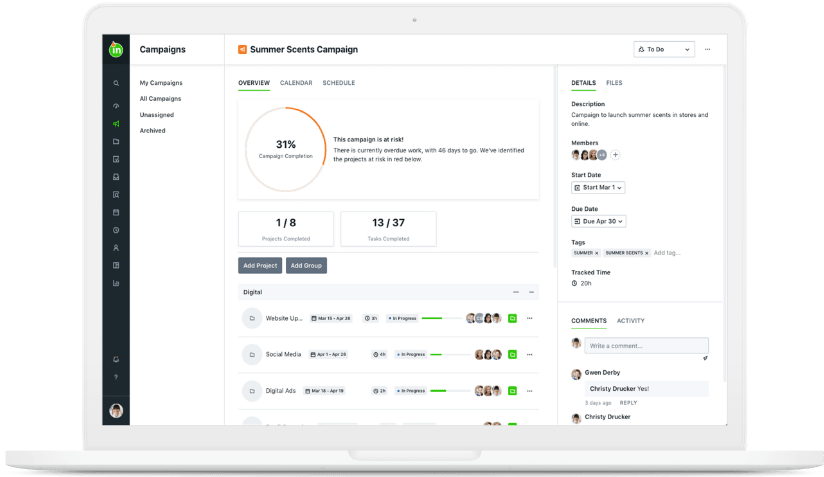Open the inbox tray icon in sidebar
The height and width of the screenshot is (477, 824).
(116, 177)
